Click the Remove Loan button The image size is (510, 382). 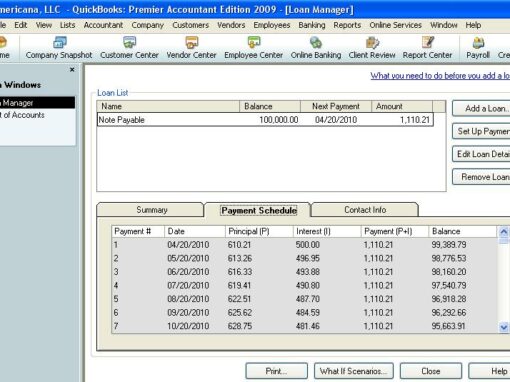pos(481,177)
